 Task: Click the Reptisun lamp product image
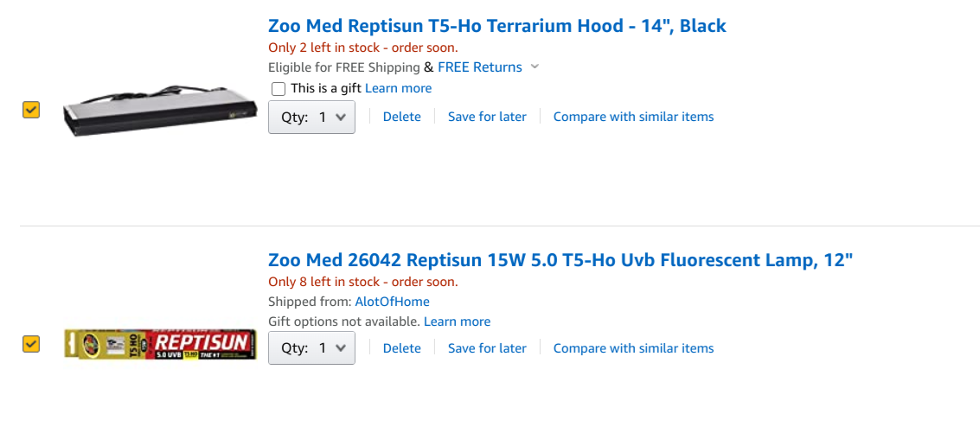coord(160,345)
